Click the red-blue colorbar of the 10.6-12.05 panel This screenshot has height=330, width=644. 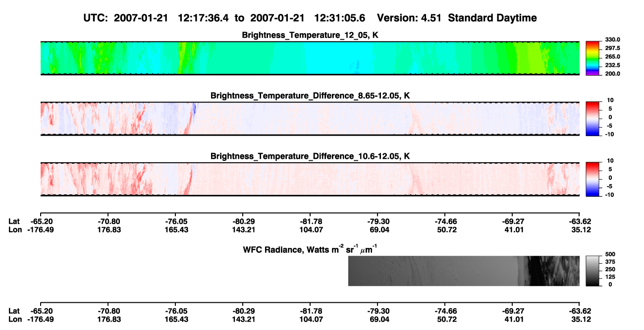click(592, 180)
